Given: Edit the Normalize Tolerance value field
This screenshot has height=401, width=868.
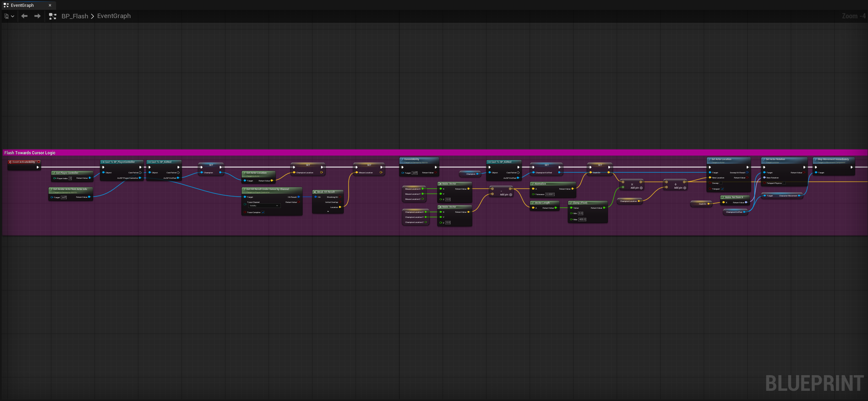Looking at the screenshot, I should click(550, 194).
